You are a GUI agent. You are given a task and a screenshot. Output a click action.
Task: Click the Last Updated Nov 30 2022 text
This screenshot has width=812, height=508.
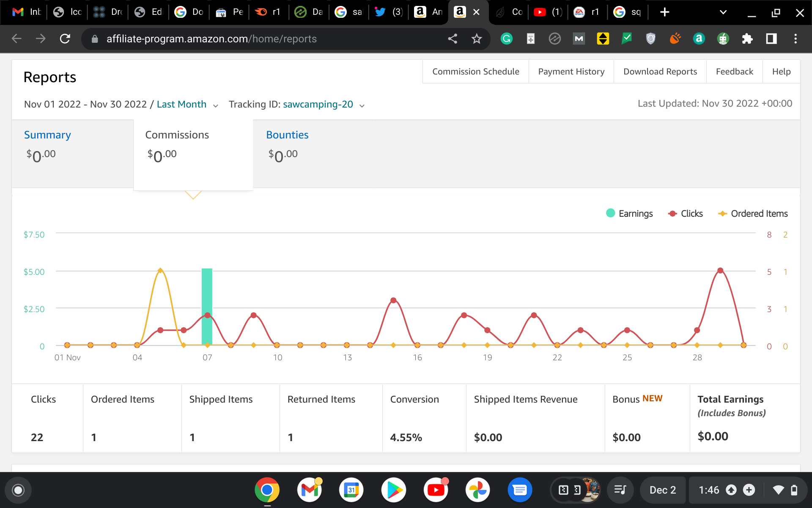tap(715, 103)
